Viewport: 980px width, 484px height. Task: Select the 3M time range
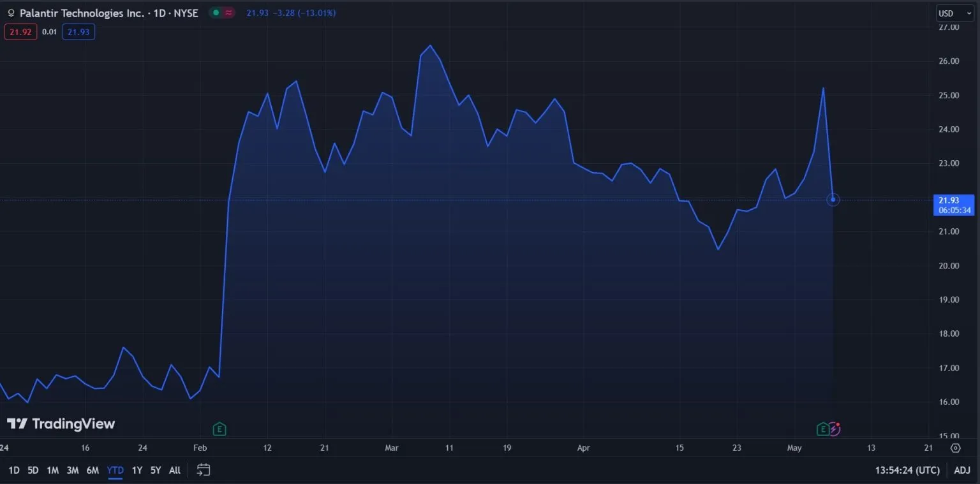(x=73, y=471)
